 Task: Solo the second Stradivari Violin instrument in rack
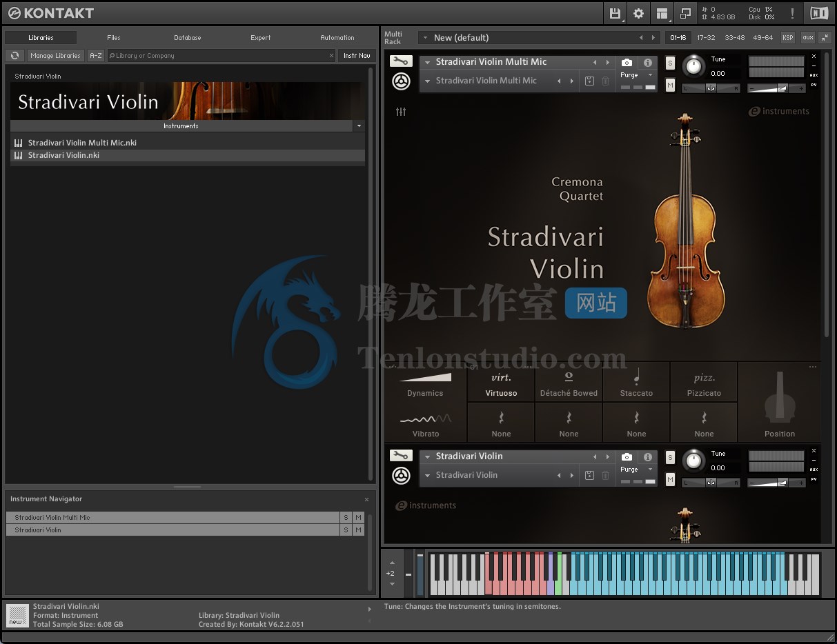click(x=670, y=457)
